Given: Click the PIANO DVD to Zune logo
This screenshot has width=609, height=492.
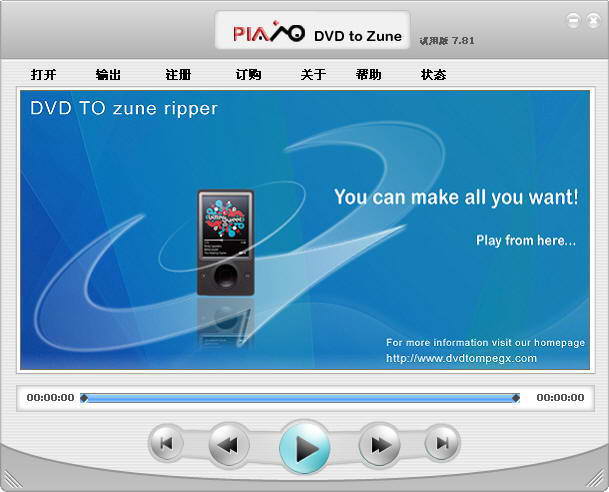Looking at the screenshot, I should tap(312, 30).
